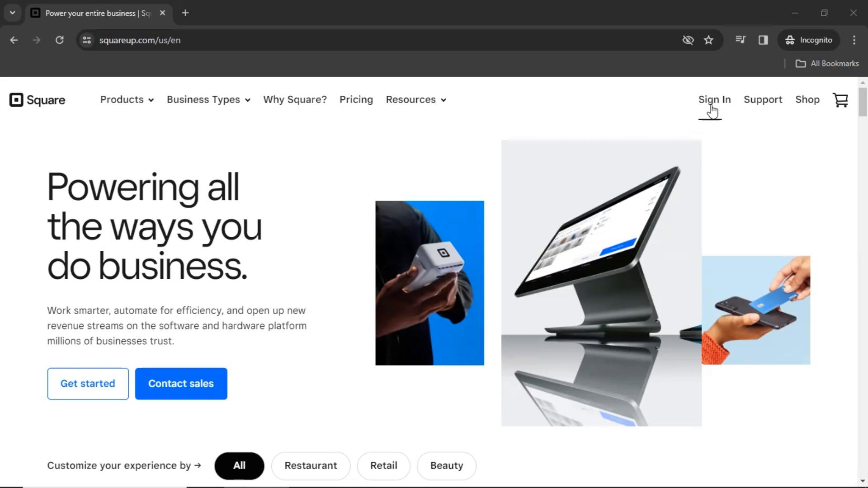The width and height of the screenshot is (868, 488).
Task: Select the Restaurant category filter
Action: pyautogui.click(x=311, y=465)
